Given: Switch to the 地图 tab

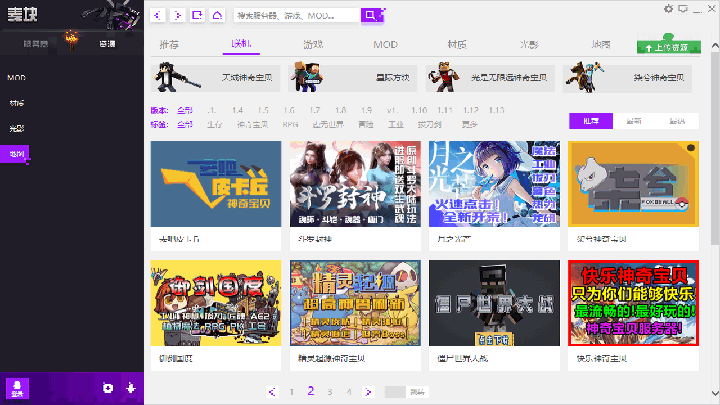Looking at the screenshot, I should 601,45.
